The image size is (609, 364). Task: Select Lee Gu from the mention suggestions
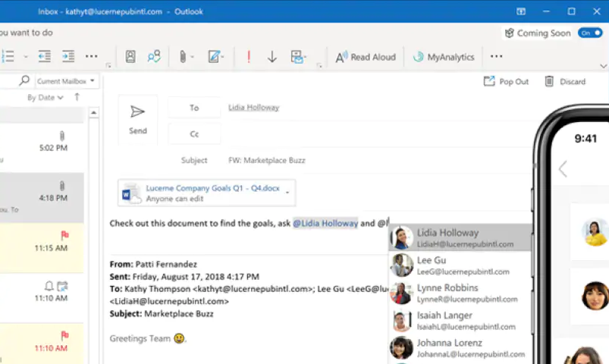click(x=460, y=265)
